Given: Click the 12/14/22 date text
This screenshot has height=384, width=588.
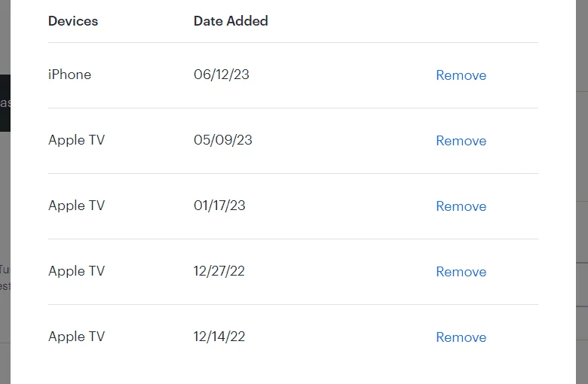Looking at the screenshot, I should click(x=219, y=337).
